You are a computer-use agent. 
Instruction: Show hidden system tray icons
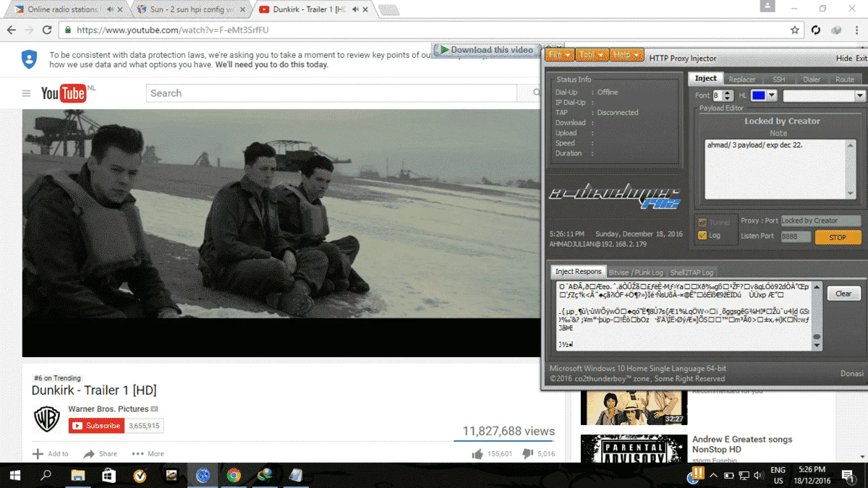tap(713, 475)
